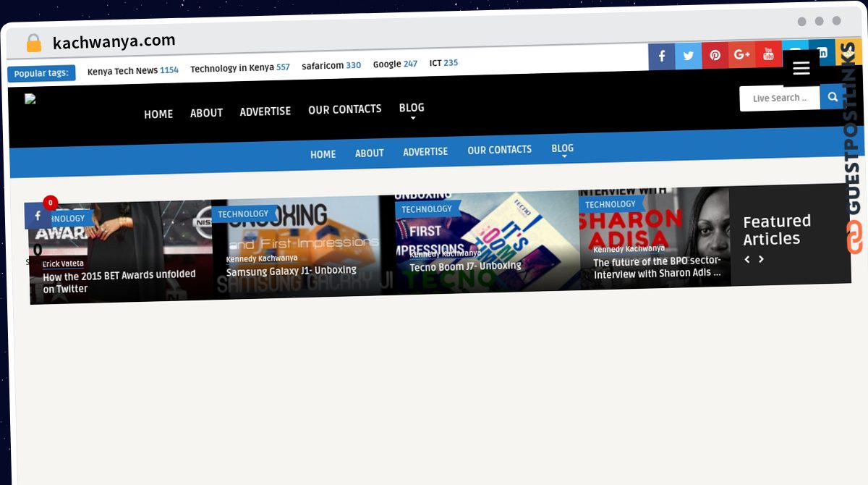
Task: Open the Pinterest social icon
Action: pos(715,56)
